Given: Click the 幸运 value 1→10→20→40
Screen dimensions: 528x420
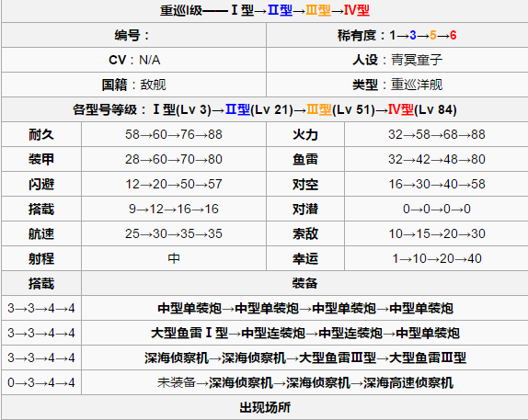Looking at the screenshot, I should 437,259.
